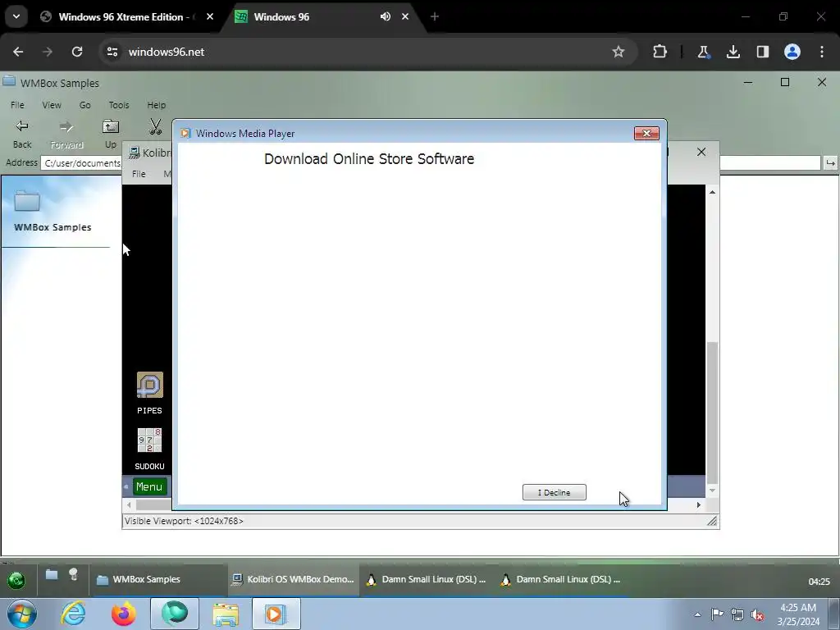Click the Kolibri horizontal scroll left arrow
The height and width of the screenshot is (630, 840).
129,504
